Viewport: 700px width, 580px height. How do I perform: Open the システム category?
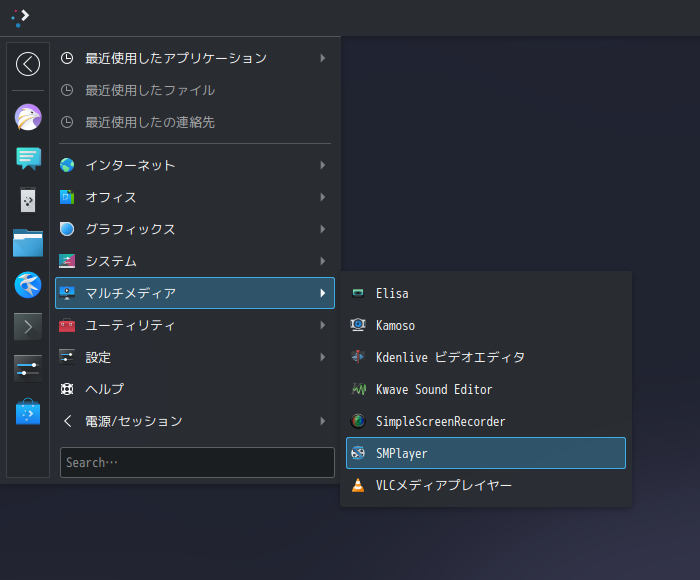pyautogui.click(x=195, y=261)
